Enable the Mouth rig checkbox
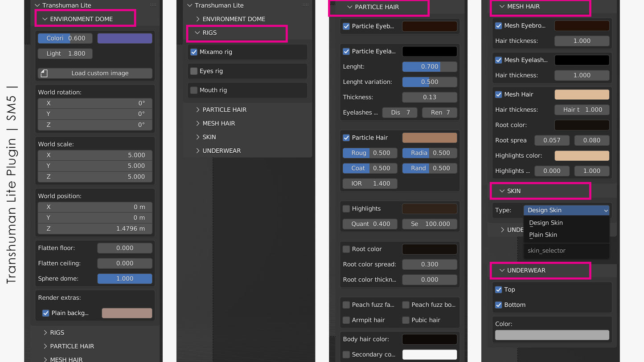This screenshot has width=644, height=362. click(194, 90)
